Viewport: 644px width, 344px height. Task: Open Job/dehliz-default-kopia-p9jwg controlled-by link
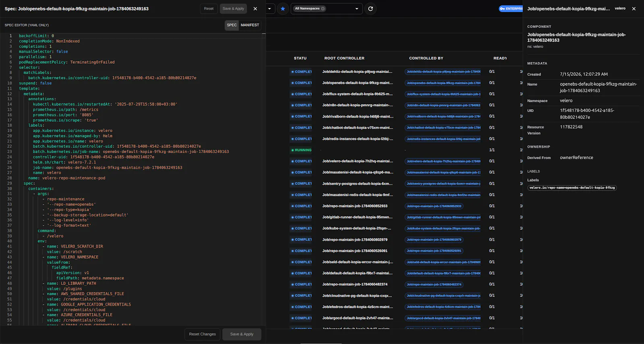tap(443, 72)
